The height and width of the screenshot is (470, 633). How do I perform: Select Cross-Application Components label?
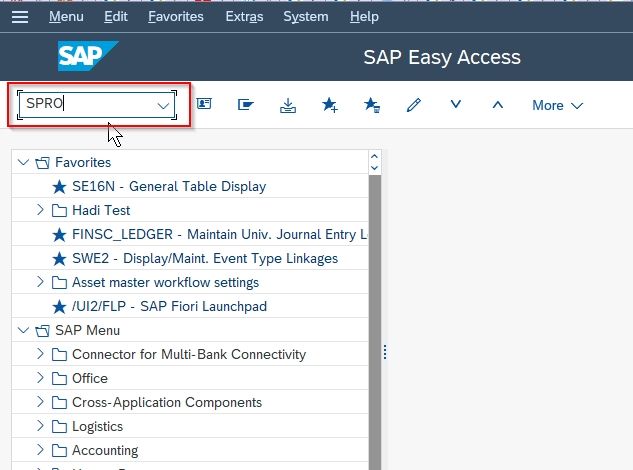(167, 403)
